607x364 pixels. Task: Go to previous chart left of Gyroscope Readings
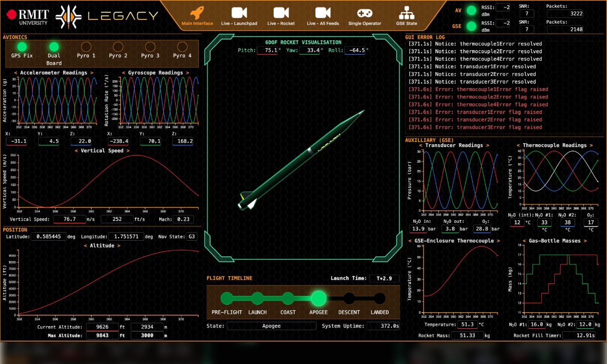point(123,73)
